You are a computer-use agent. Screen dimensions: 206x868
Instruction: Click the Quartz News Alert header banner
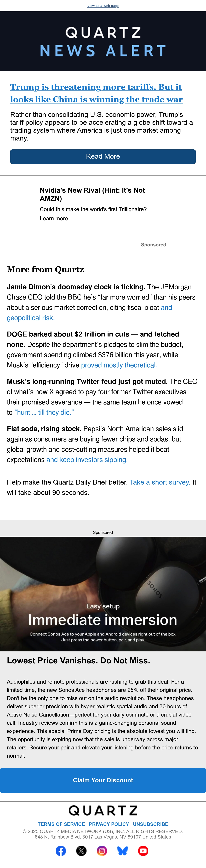[x=103, y=41]
